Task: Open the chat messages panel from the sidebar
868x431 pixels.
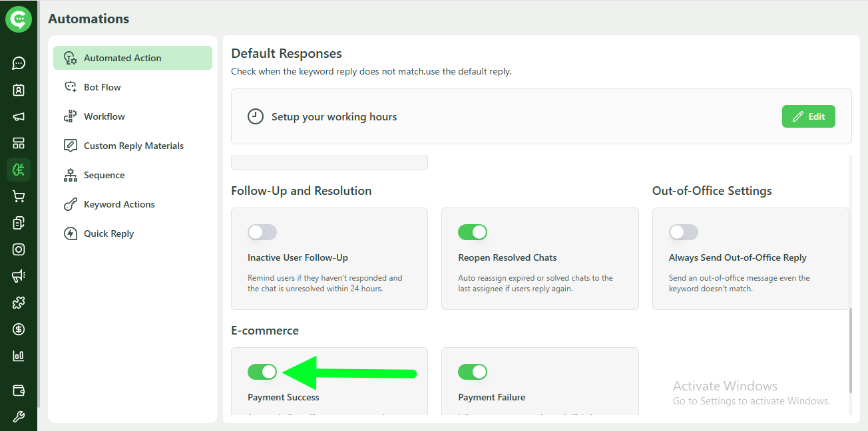Action: (18, 63)
